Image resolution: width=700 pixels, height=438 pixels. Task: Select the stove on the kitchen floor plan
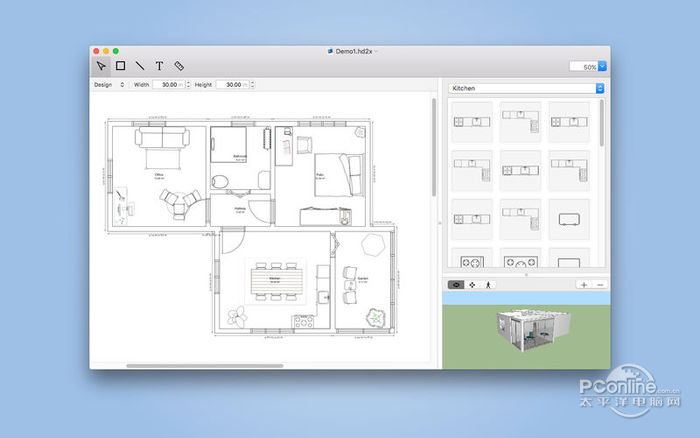[x=304, y=321]
